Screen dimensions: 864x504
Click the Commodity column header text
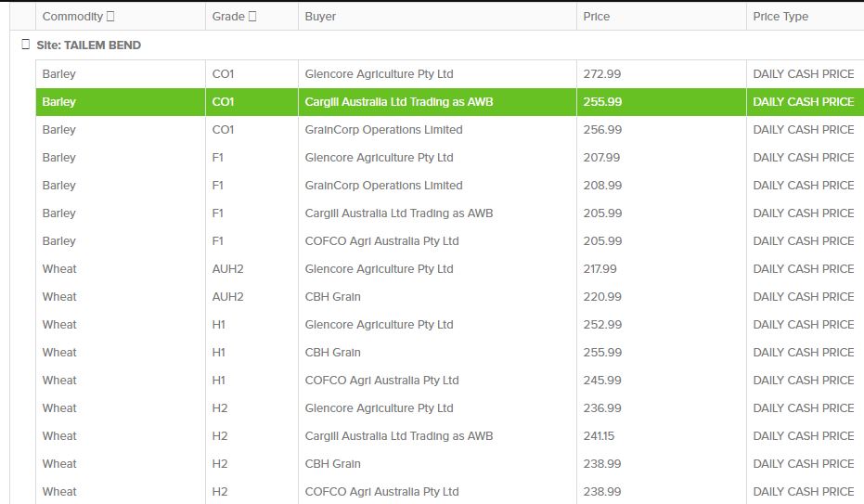click(x=72, y=17)
